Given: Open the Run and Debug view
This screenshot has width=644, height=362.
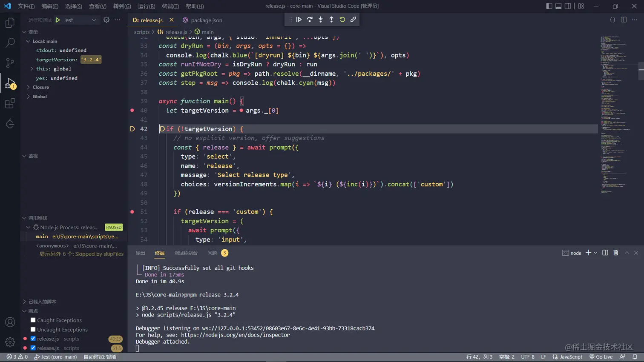Looking at the screenshot, I should [10, 83].
